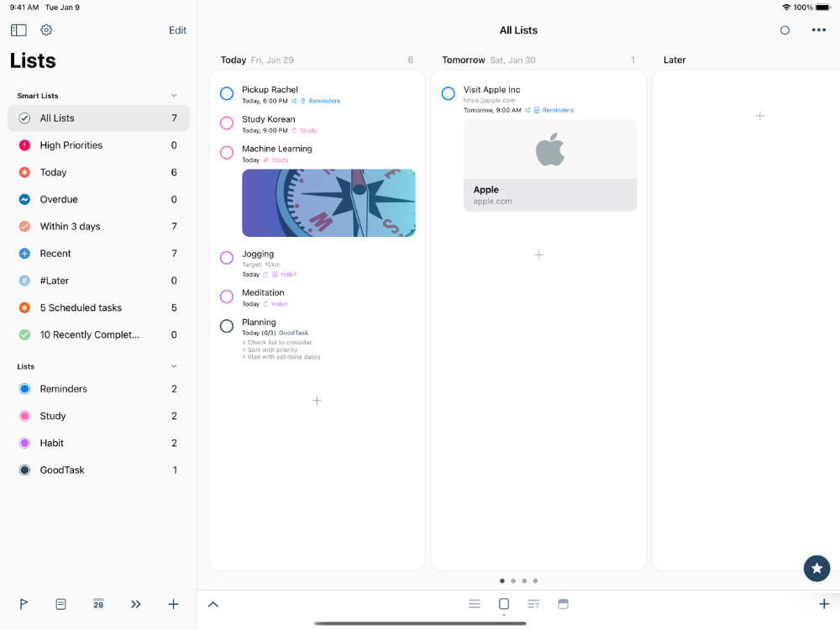This screenshot has width=840, height=630.
Task: Open the GoodTask list
Action: (x=98, y=470)
